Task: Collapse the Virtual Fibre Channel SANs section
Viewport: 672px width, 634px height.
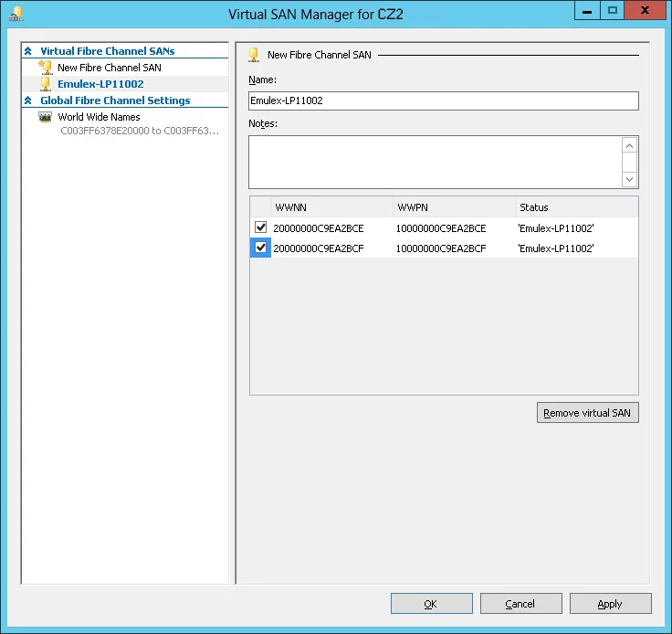Action: point(28,51)
